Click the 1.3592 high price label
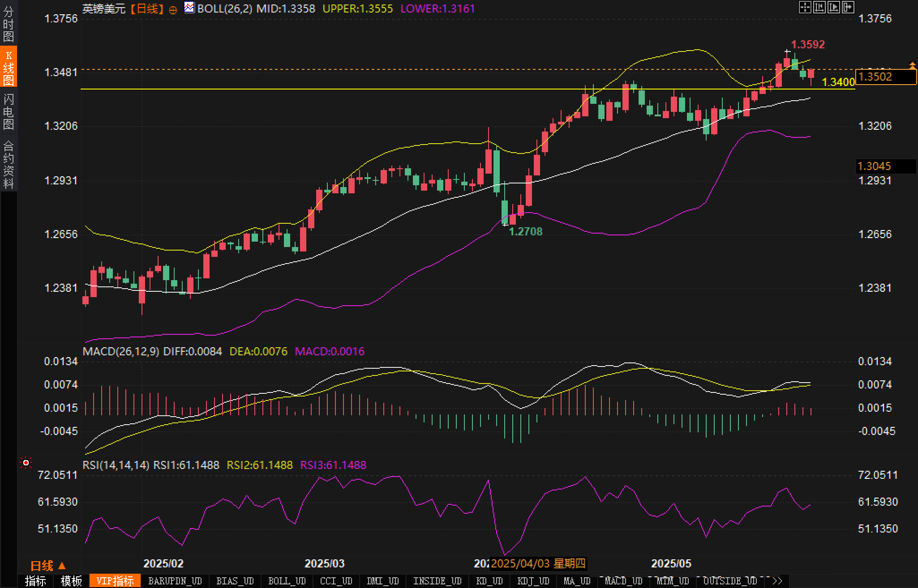This screenshot has height=588, width=918. coord(808,44)
